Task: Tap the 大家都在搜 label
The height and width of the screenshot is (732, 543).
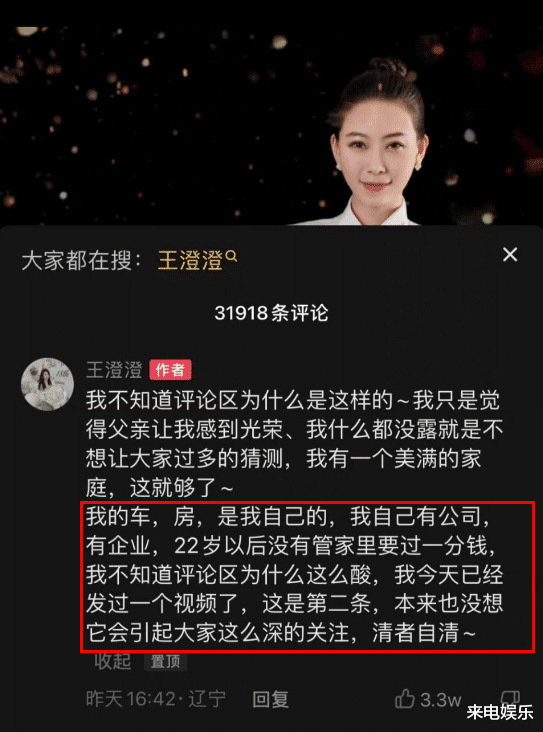Action: (81, 260)
